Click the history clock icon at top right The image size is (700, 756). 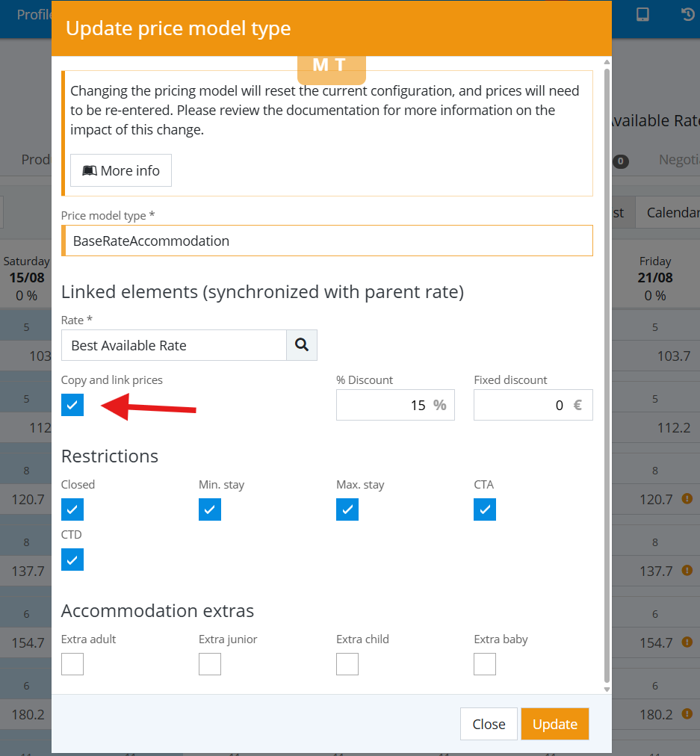pos(688,14)
